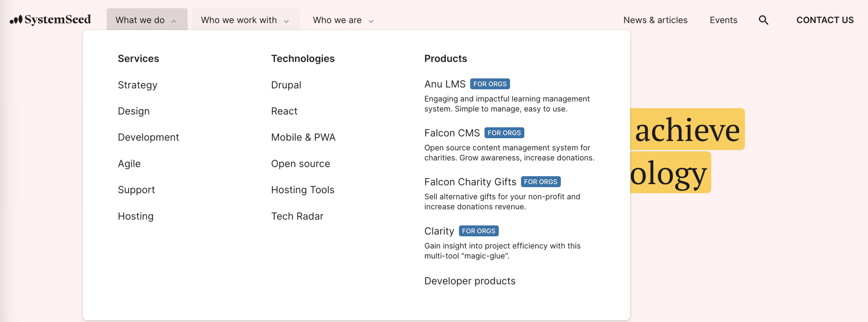Open the Anu LMS product
Image resolution: width=868 pixels, height=322 pixels.
[445, 84]
